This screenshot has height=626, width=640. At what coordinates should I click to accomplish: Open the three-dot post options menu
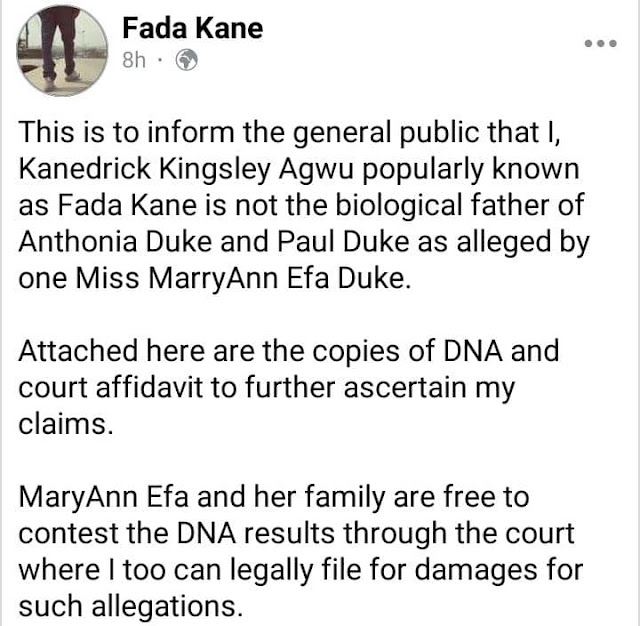600,43
